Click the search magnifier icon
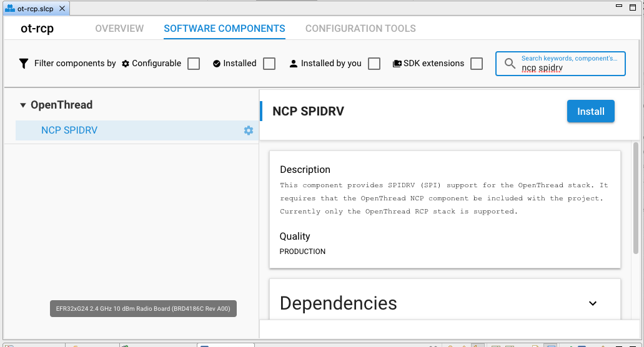Viewport: 644px width, 347px height. coord(510,64)
